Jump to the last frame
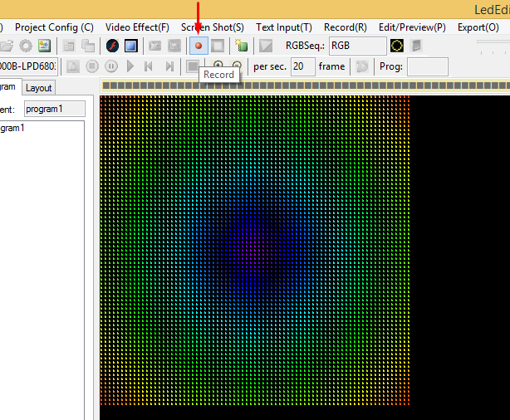This screenshot has width=510, height=420. (169, 66)
